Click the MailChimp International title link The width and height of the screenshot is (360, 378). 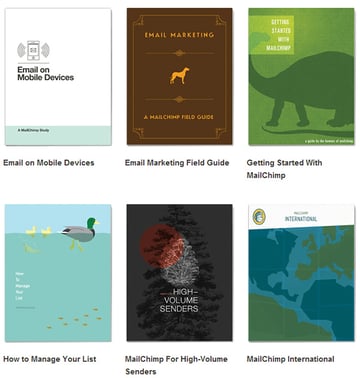[290, 359]
